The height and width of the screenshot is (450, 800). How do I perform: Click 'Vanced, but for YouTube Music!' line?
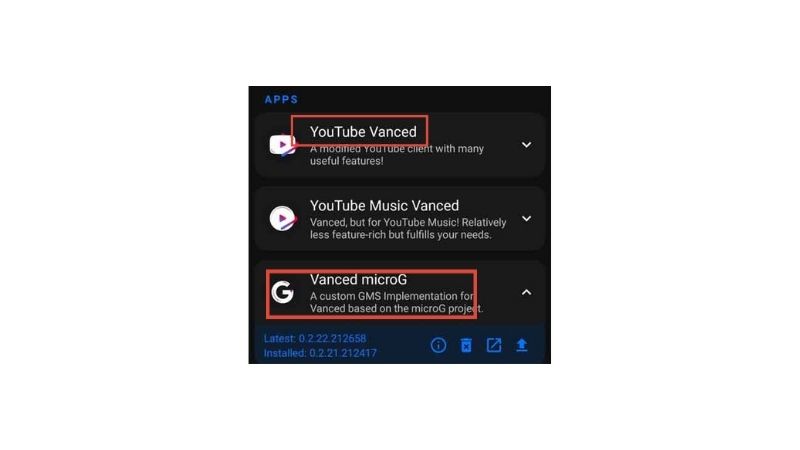[x=408, y=222]
